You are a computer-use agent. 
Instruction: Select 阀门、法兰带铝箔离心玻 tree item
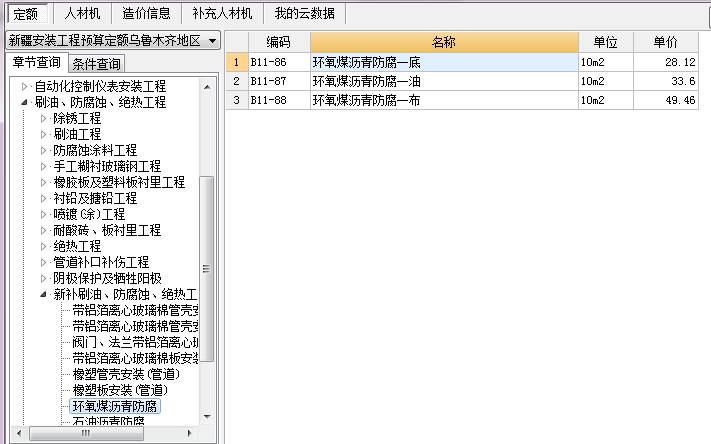135,342
